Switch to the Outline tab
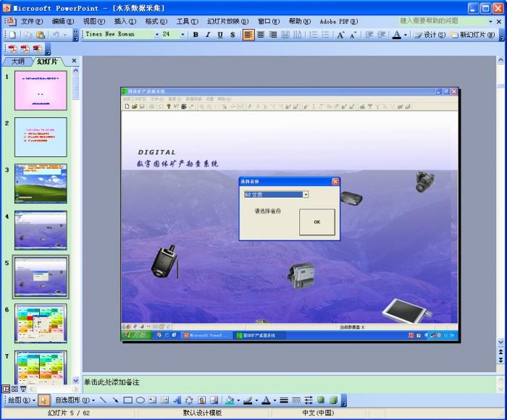The width and height of the screenshot is (507, 420). click(x=17, y=62)
